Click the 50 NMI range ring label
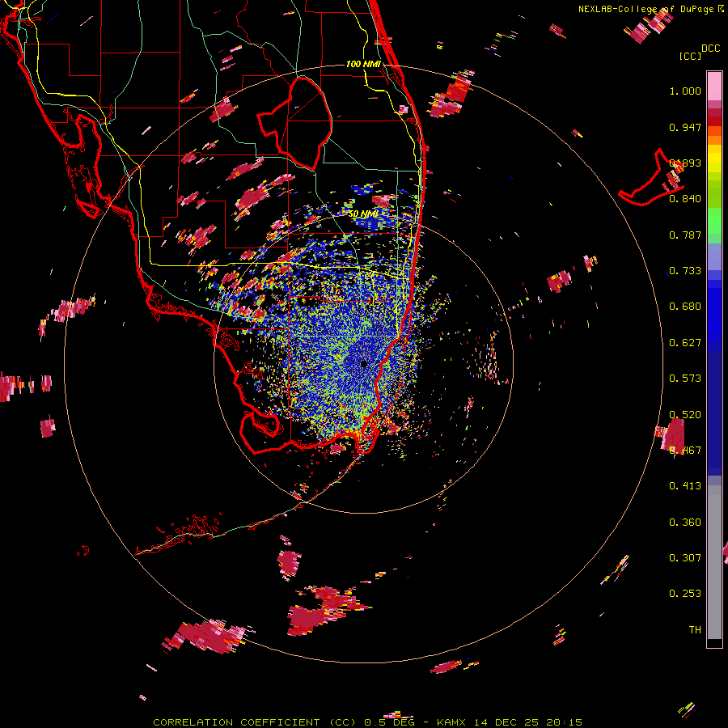 [x=363, y=214]
